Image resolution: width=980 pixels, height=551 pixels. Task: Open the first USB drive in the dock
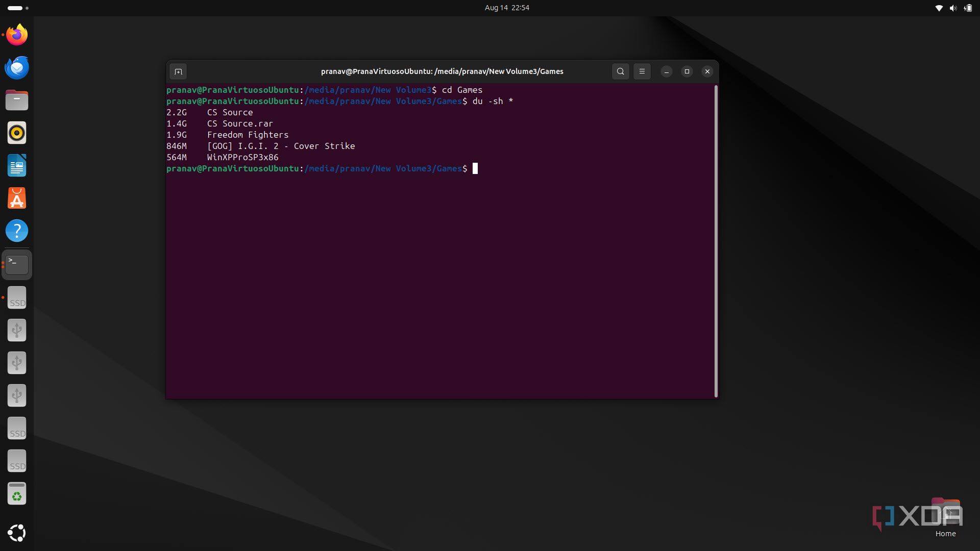(17, 330)
